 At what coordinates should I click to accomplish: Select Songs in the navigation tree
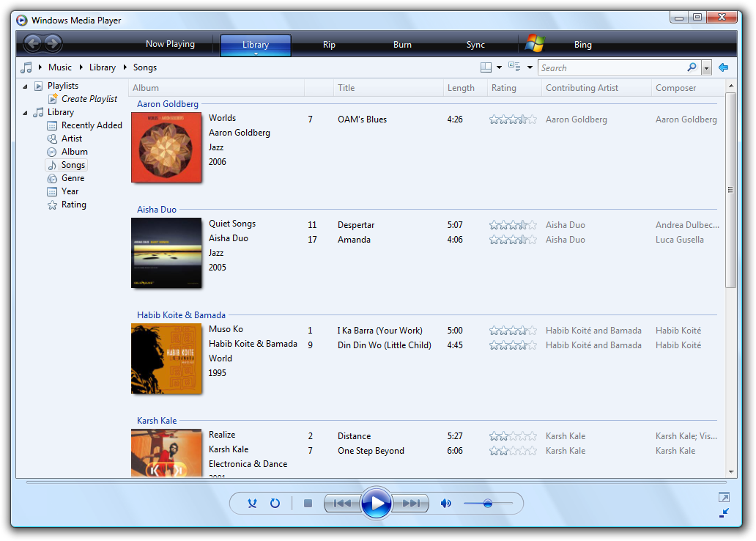click(67, 165)
